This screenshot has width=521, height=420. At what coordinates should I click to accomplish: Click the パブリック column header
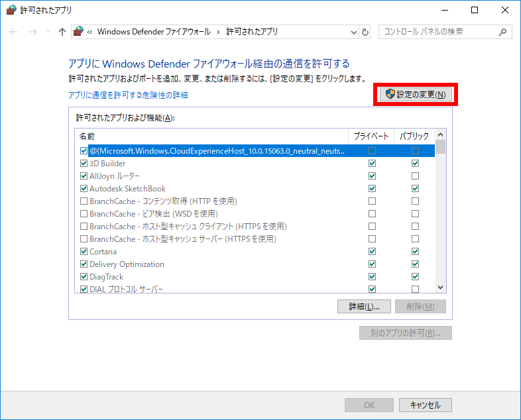click(414, 136)
